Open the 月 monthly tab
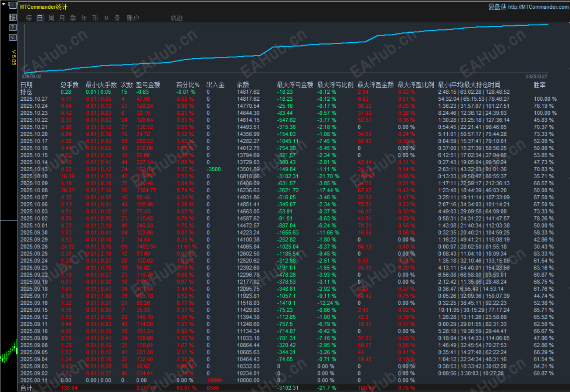Viewport: 570px width, 392px height. point(62,18)
